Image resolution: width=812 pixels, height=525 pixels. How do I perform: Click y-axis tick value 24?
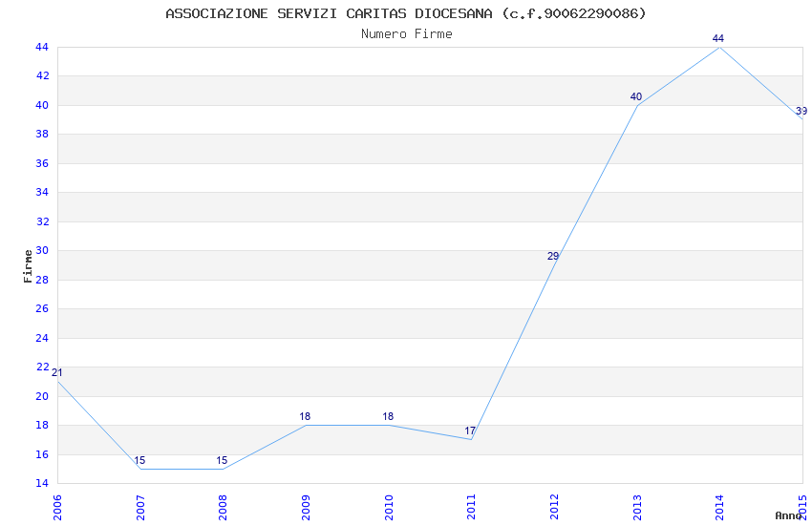pos(42,338)
